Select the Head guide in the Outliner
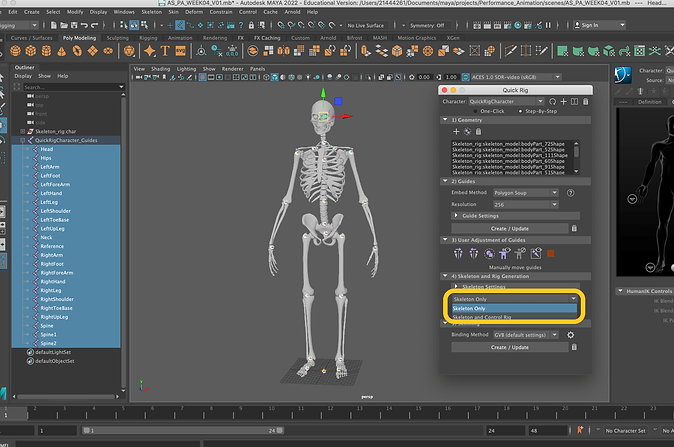 (x=46, y=149)
